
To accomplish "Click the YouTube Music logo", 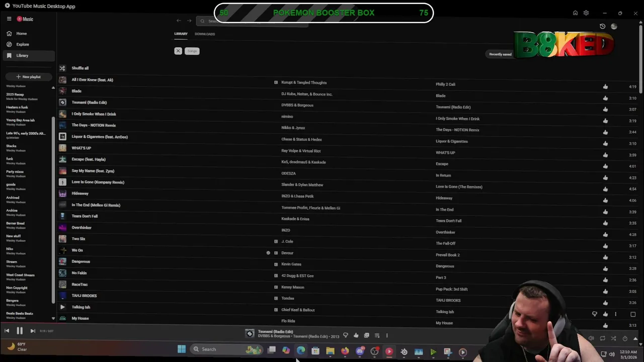I will pyautogui.click(x=25, y=19).
